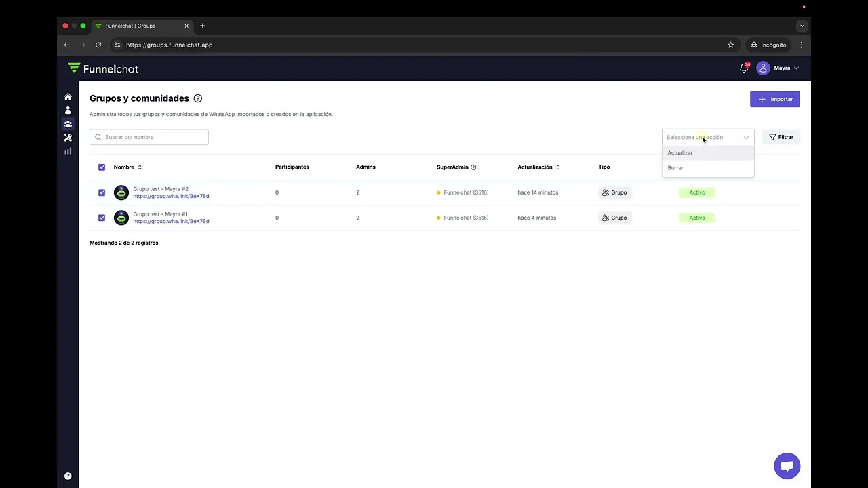Click help icon beside Grupos y comunidades
The width and height of the screenshot is (868, 488).
tap(198, 98)
